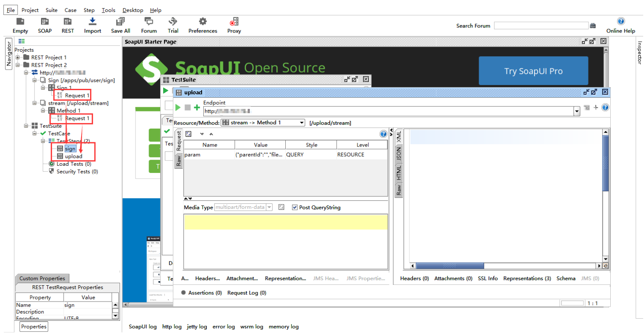
Task: Submit request with green play button in upload window
Action: tap(178, 108)
